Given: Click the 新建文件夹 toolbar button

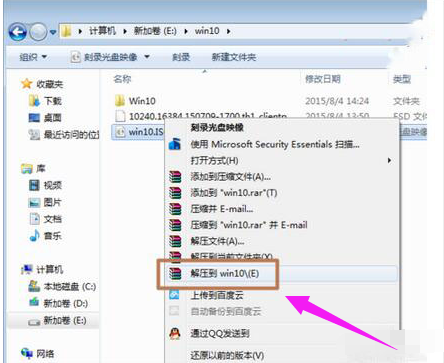Looking at the screenshot, I should coord(234,57).
